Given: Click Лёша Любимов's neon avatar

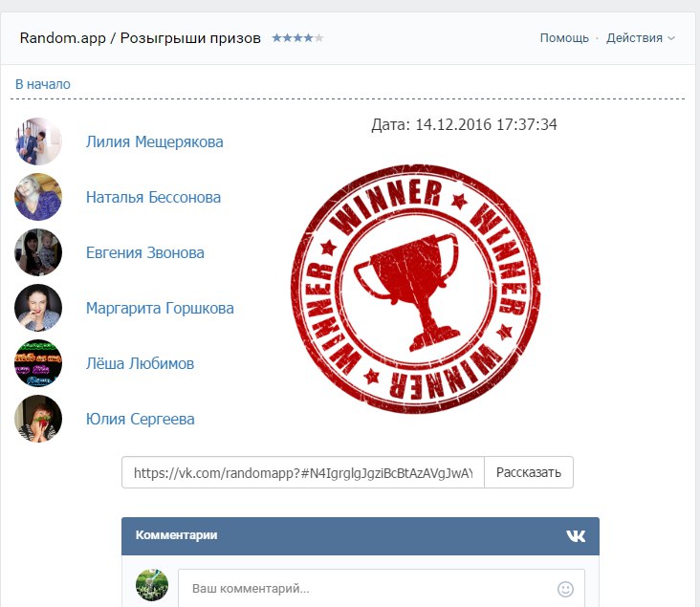Looking at the screenshot, I should (38, 363).
